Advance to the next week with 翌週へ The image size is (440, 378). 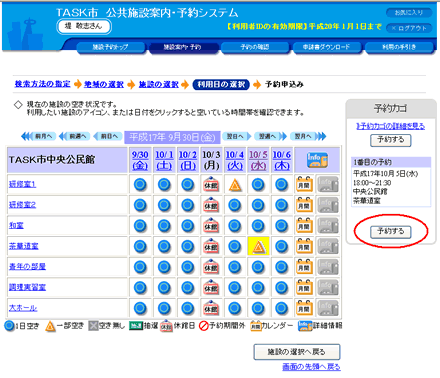pyautogui.click(x=270, y=136)
